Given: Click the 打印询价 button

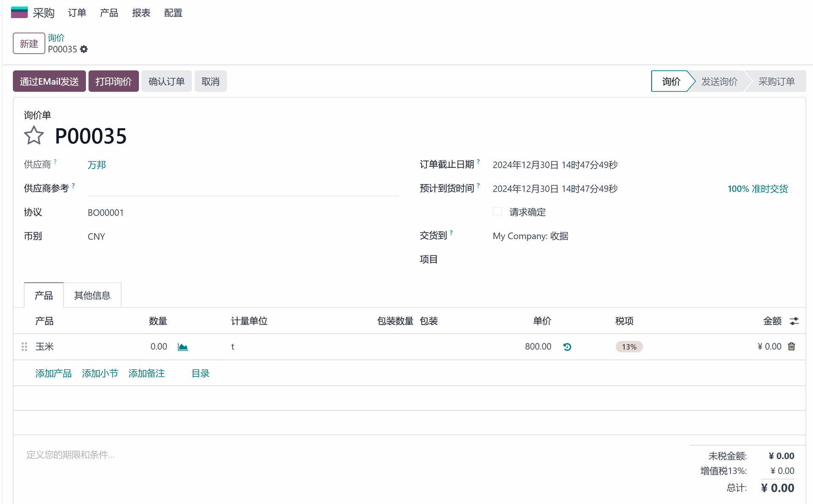Looking at the screenshot, I should click(113, 81).
